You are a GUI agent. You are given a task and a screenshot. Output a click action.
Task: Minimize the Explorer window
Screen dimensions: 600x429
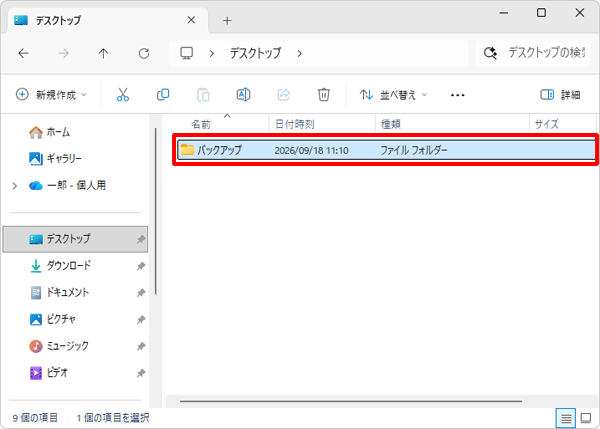coord(504,13)
